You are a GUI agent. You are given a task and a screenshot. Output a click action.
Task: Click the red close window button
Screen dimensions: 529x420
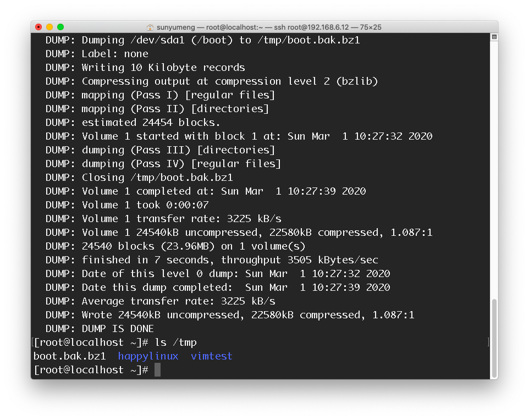point(38,27)
